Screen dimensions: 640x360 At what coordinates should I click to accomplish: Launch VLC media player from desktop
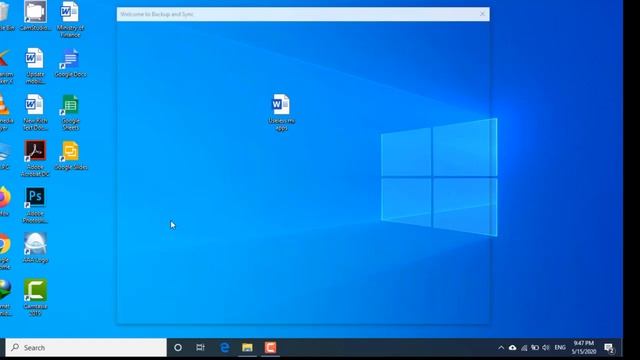[5, 112]
